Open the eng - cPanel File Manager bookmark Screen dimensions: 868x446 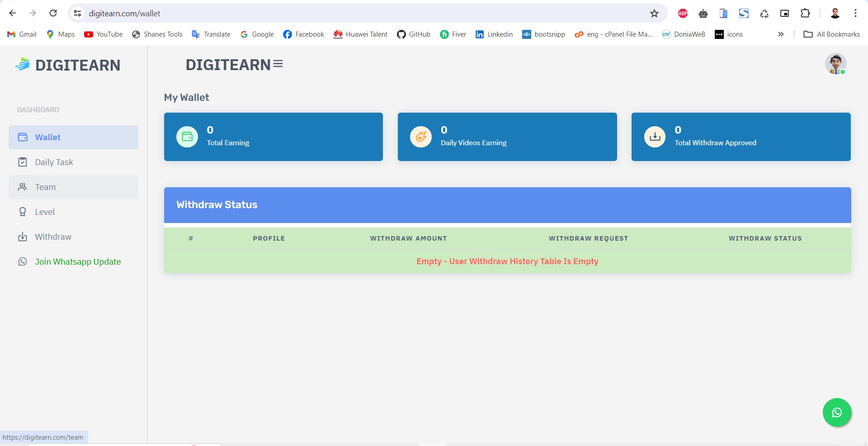pos(613,34)
